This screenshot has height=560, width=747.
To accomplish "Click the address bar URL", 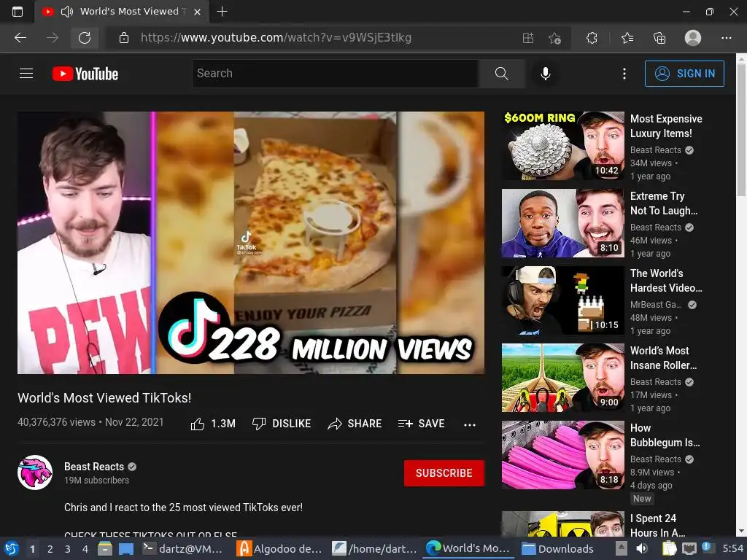I will tap(276, 38).
